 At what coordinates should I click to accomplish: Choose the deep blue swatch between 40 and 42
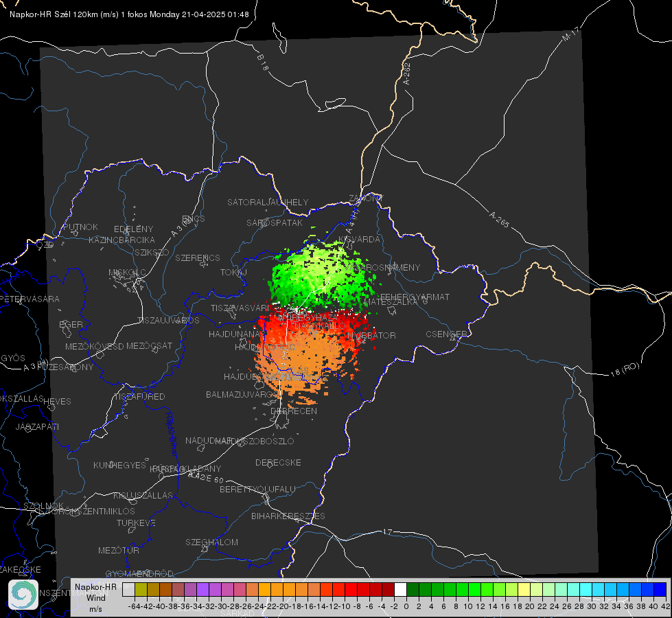660,589
